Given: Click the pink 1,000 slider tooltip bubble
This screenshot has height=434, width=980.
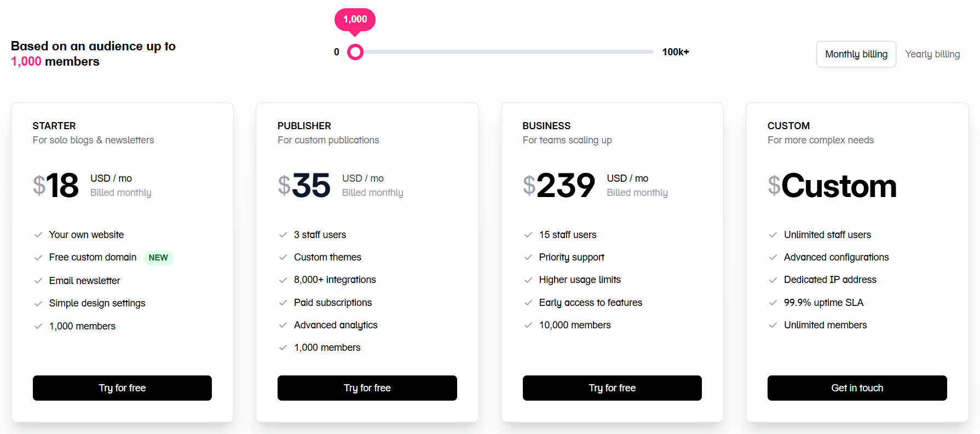Looking at the screenshot, I should tap(355, 20).
